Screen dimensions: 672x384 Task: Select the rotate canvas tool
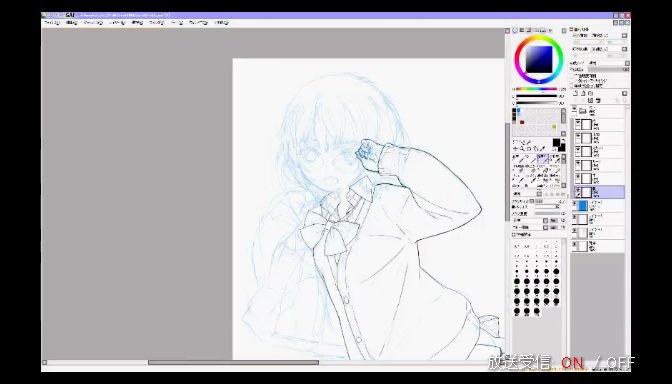[x=529, y=148]
